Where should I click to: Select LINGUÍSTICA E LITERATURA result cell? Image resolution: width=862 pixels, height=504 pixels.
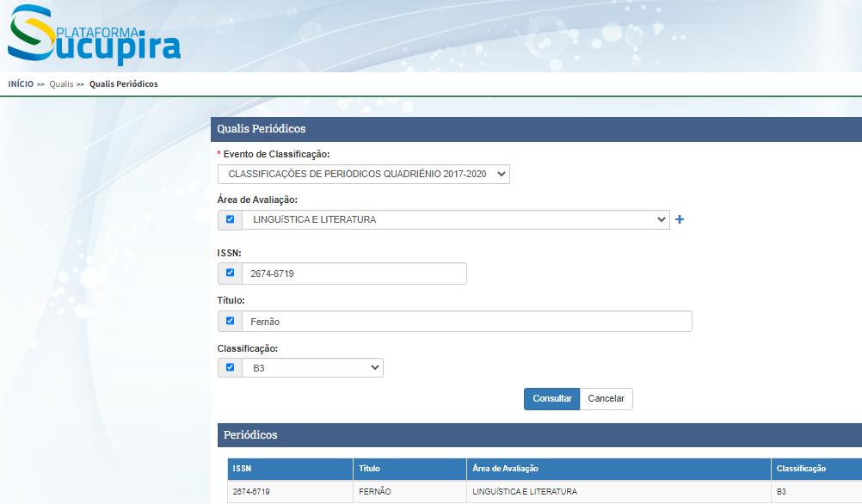point(619,492)
